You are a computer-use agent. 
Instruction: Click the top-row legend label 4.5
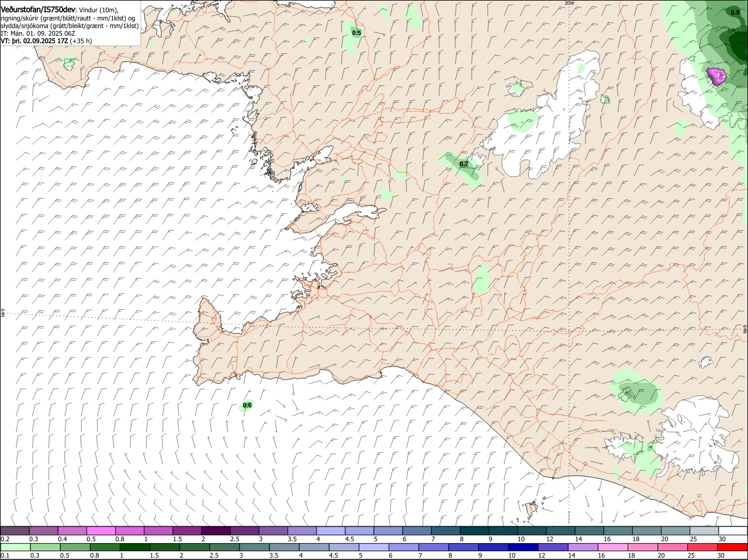click(x=350, y=538)
